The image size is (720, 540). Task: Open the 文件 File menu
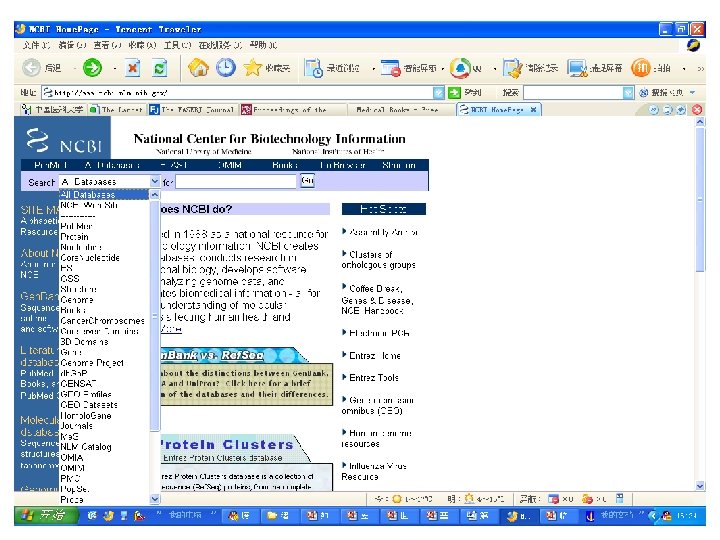point(36,45)
